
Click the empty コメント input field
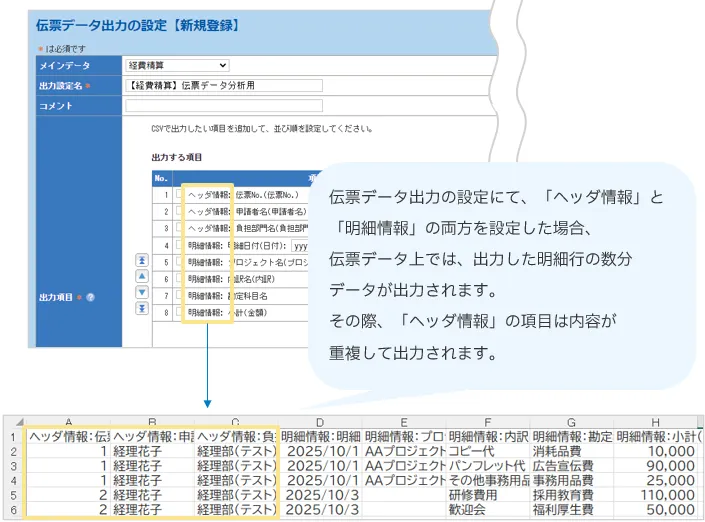click(x=300, y=105)
